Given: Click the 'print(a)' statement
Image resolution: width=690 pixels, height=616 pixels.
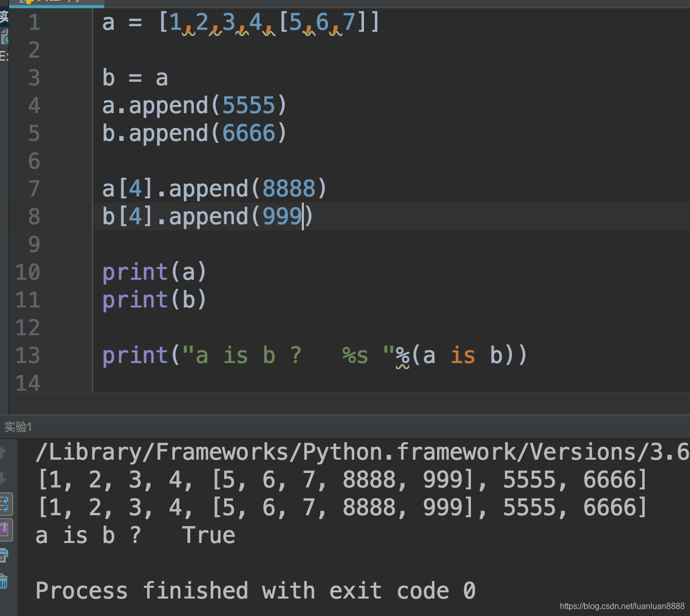Looking at the screenshot, I should point(154,272).
